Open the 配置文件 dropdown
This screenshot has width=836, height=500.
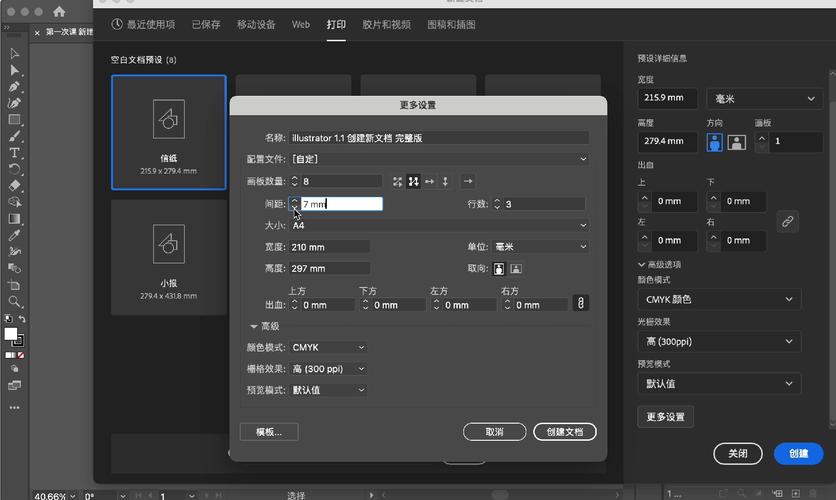[439, 159]
